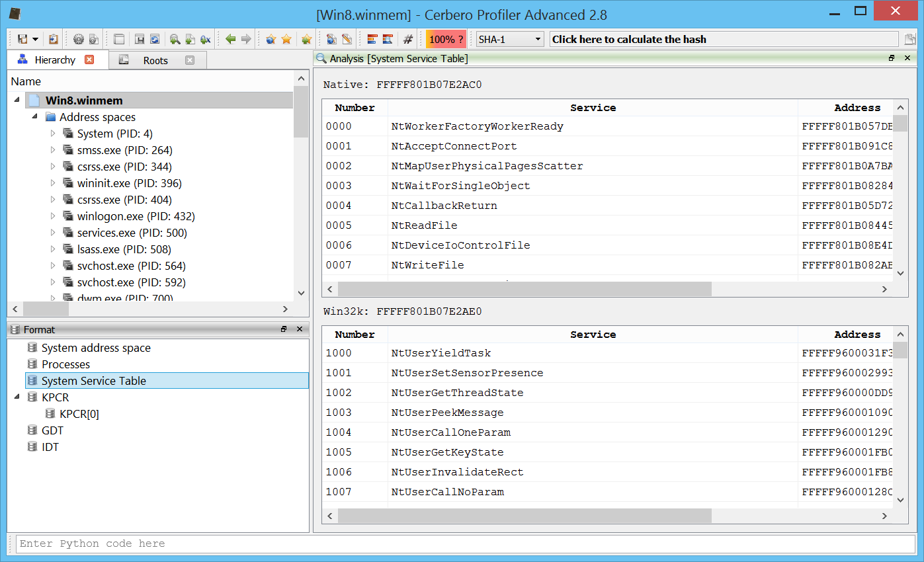Open the dropdown arrow beside the save icon

(x=35, y=40)
